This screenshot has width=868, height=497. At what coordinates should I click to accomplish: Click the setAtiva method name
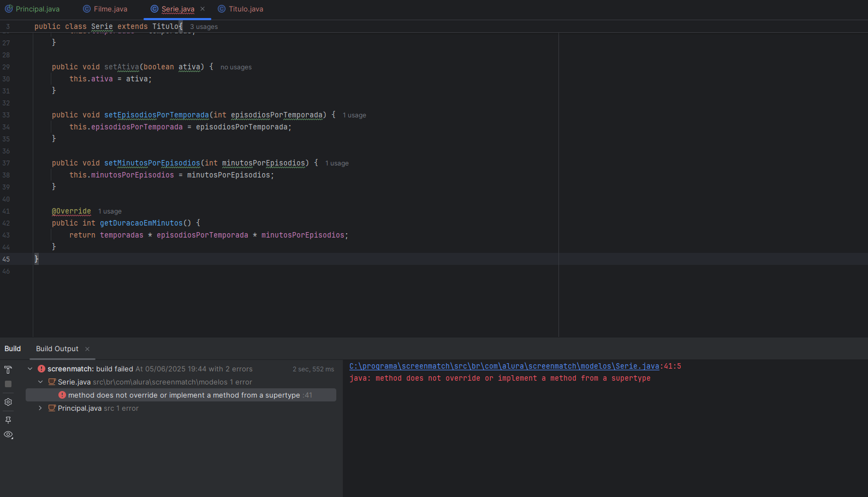click(122, 67)
